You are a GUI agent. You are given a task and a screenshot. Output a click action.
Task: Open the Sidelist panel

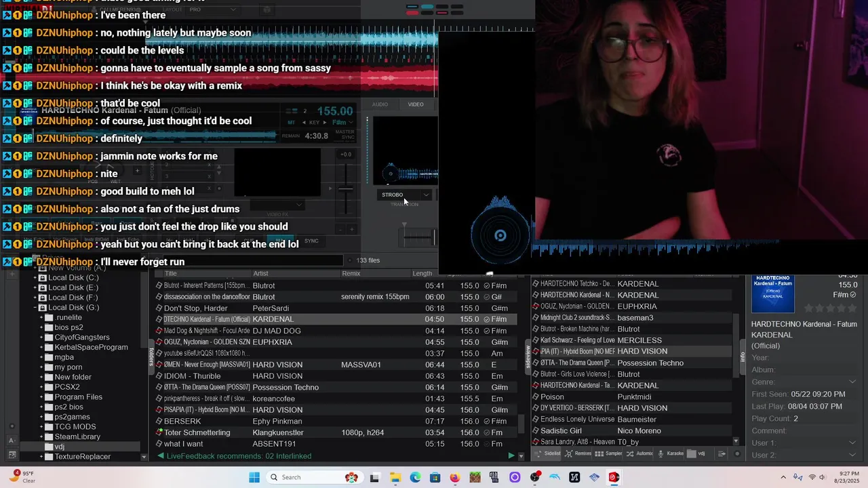[x=548, y=453]
